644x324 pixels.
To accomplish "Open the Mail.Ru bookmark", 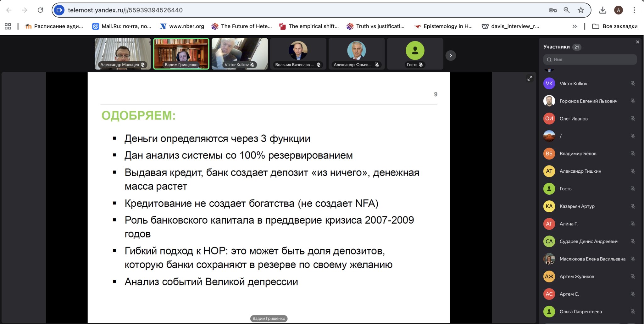I will click(122, 26).
